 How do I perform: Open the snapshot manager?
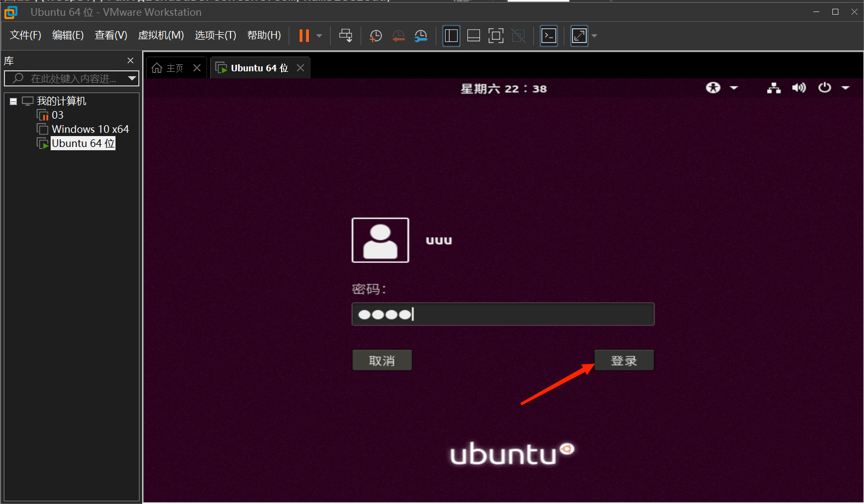tap(421, 36)
